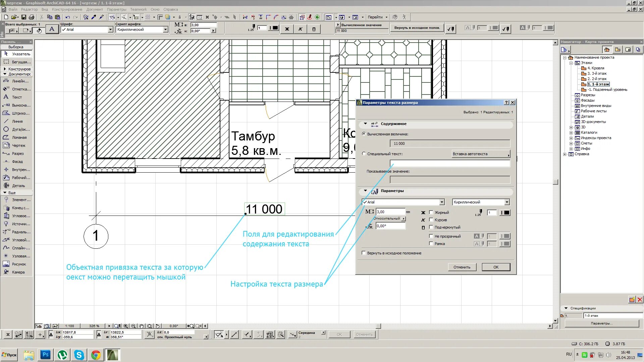Click the Print toolbar icon
The image size is (644, 362).
pos(32,17)
